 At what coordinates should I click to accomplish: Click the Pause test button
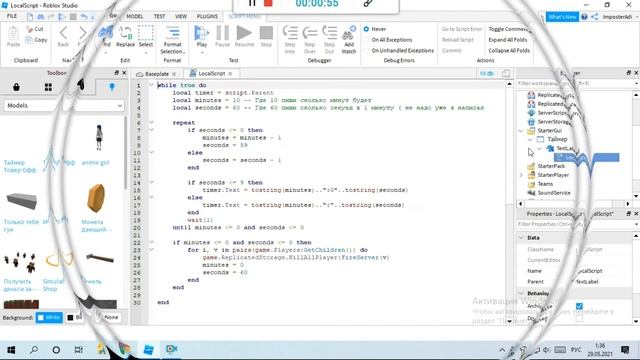pos(222,36)
